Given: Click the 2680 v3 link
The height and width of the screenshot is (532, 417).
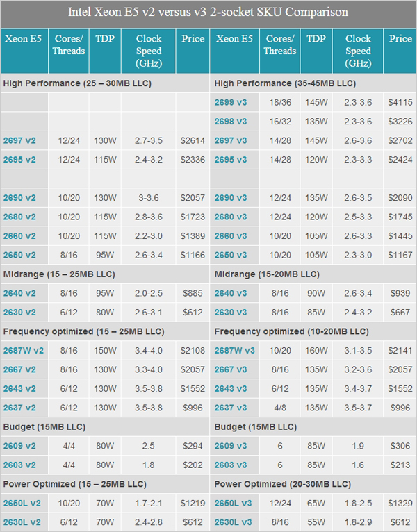Looking at the screenshot, I should pos(231,217).
